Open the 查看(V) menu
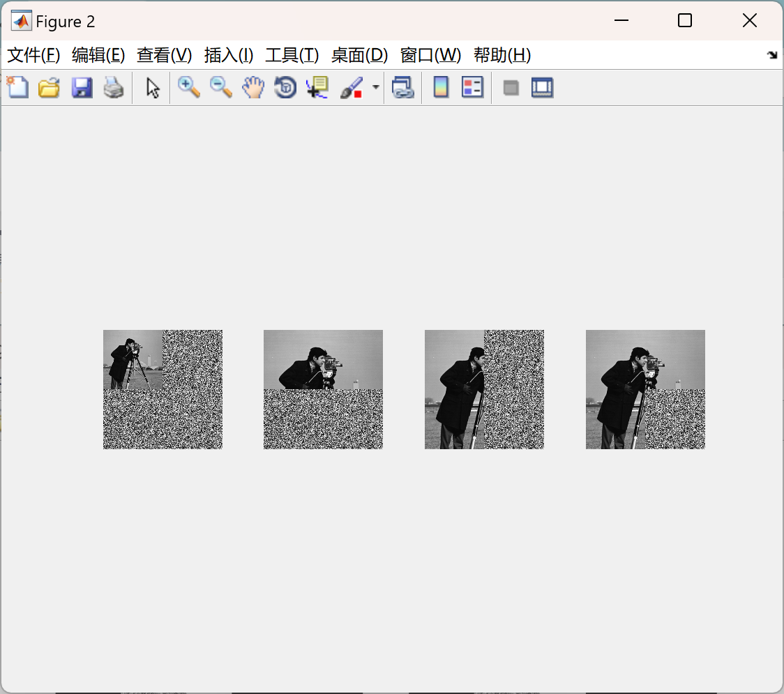The height and width of the screenshot is (694, 784). click(x=165, y=55)
